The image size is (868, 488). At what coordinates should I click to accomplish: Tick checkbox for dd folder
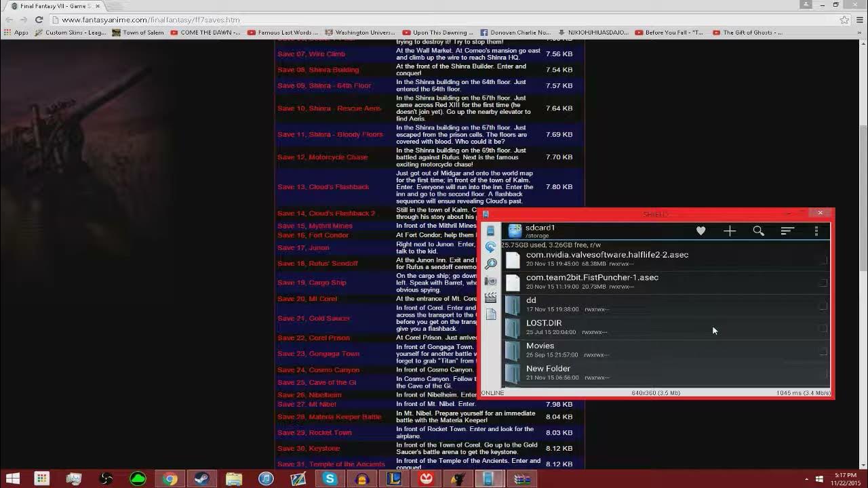pyautogui.click(x=823, y=306)
